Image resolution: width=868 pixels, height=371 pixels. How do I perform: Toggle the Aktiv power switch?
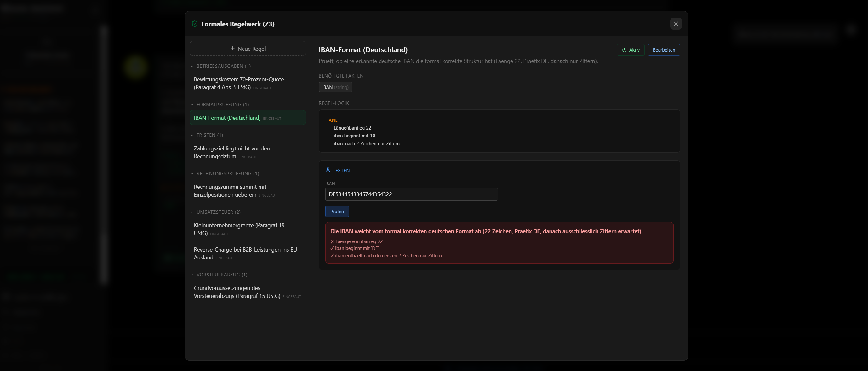point(631,50)
